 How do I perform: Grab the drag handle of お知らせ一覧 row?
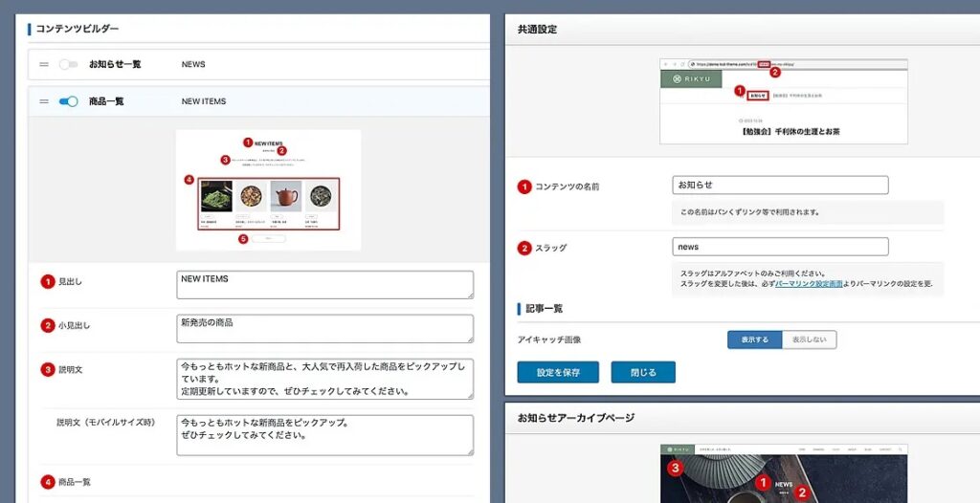[x=44, y=64]
